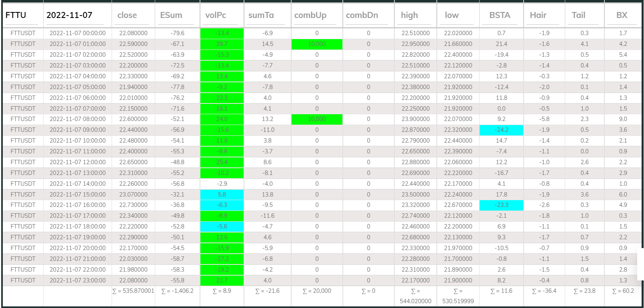644x308 pixels.
Task: Click FTTUSDT symbol in 12:00:00 row
Action: tap(23, 162)
